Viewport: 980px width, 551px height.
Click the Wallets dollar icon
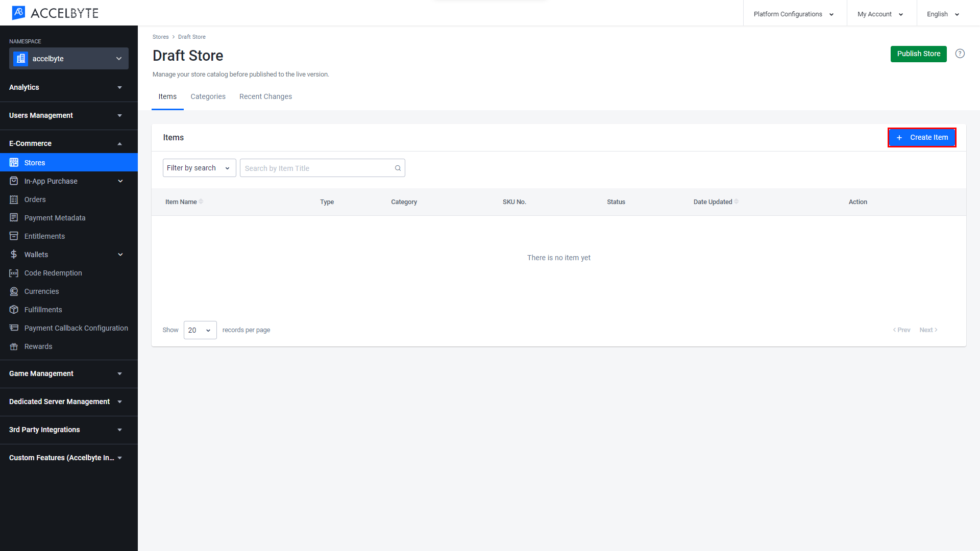tap(14, 255)
